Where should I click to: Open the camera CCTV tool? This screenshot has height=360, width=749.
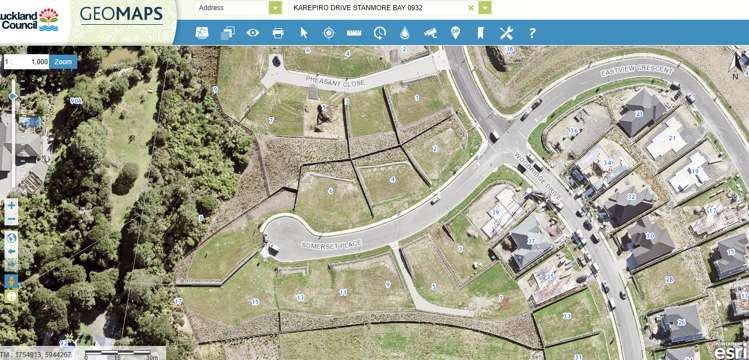coord(430,32)
